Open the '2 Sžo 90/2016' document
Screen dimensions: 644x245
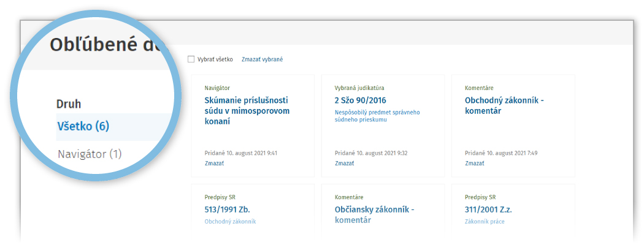(x=360, y=100)
